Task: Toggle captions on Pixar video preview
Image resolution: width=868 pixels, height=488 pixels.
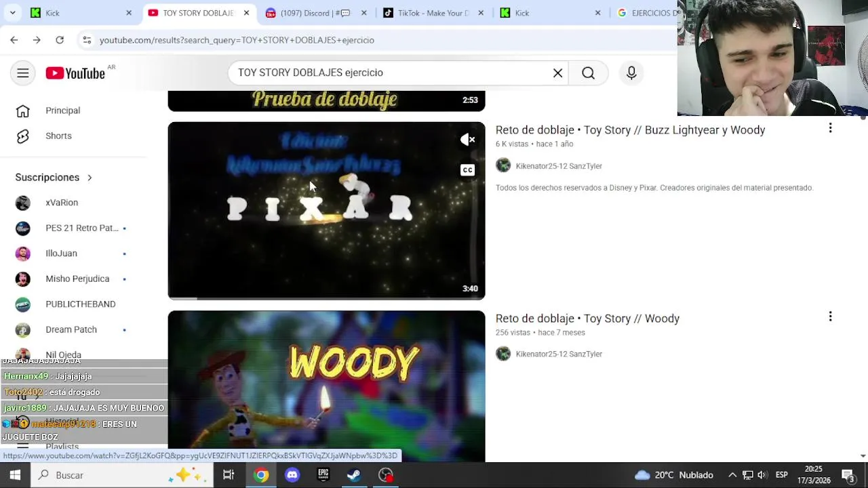Action: (x=468, y=170)
